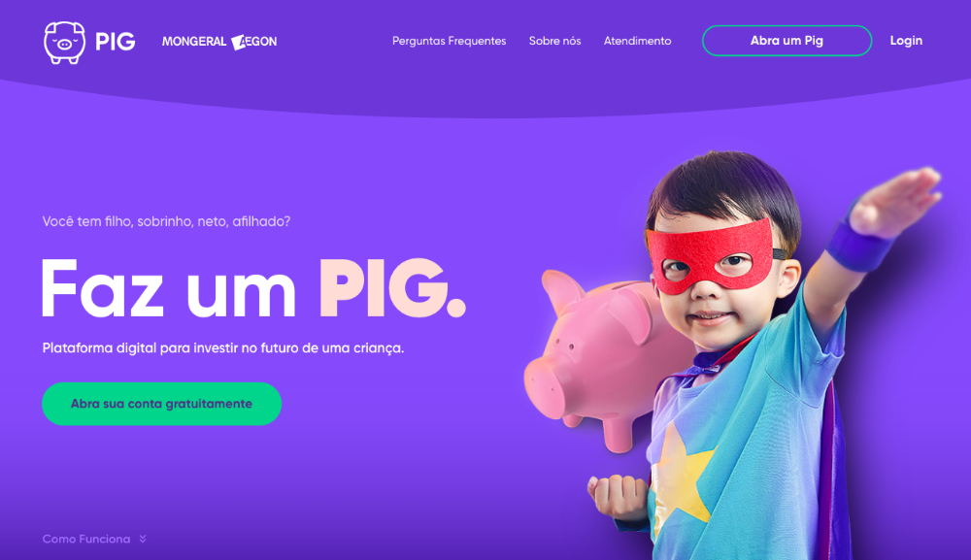The width and height of the screenshot is (971, 560).
Task: Click the PIG wordmark beside the logo
Action: (116, 42)
